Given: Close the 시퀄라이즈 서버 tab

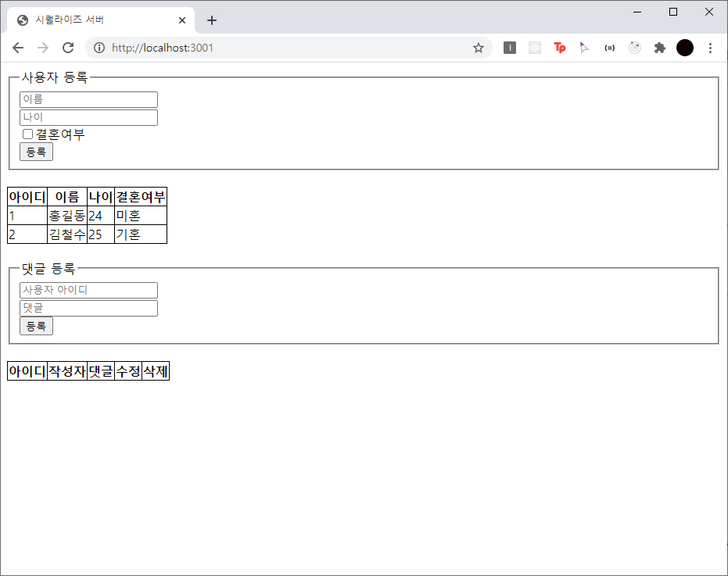Looking at the screenshot, I should click(182, 20).
